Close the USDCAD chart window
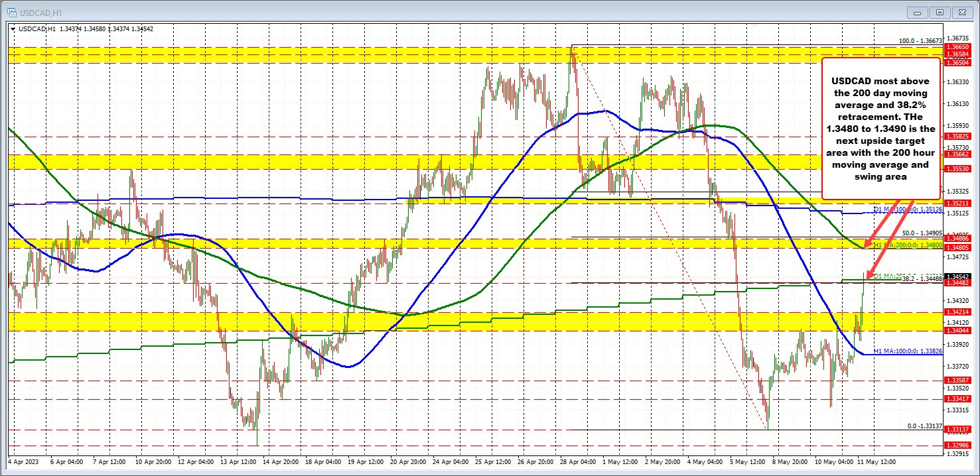Image resolution: width=980 pixels, height=476 pixels. point(960,12)
